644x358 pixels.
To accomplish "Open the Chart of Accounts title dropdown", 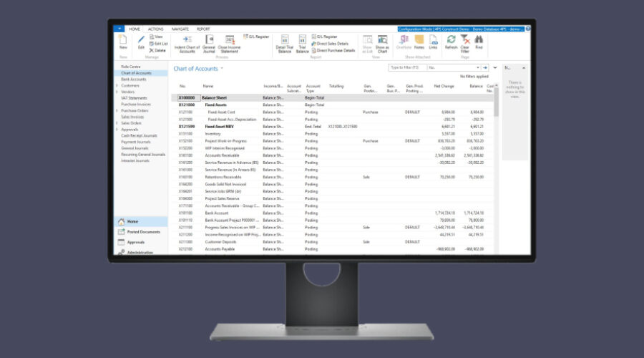I will click(222, 69).
